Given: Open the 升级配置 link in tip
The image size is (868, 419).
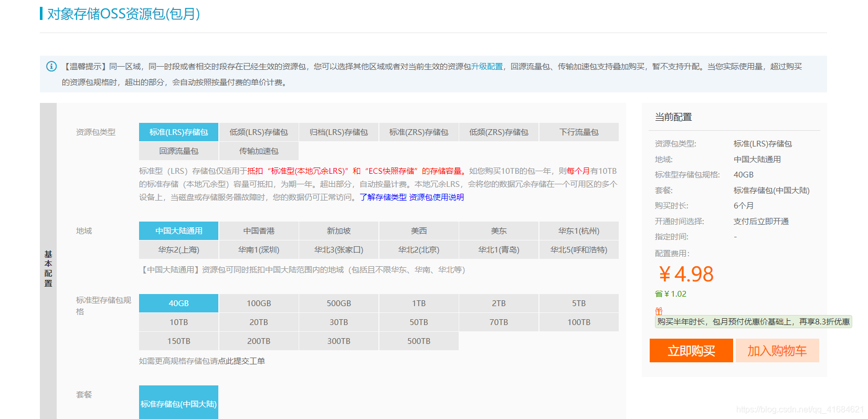Looking at the screenshot, I should click(486, 67).
